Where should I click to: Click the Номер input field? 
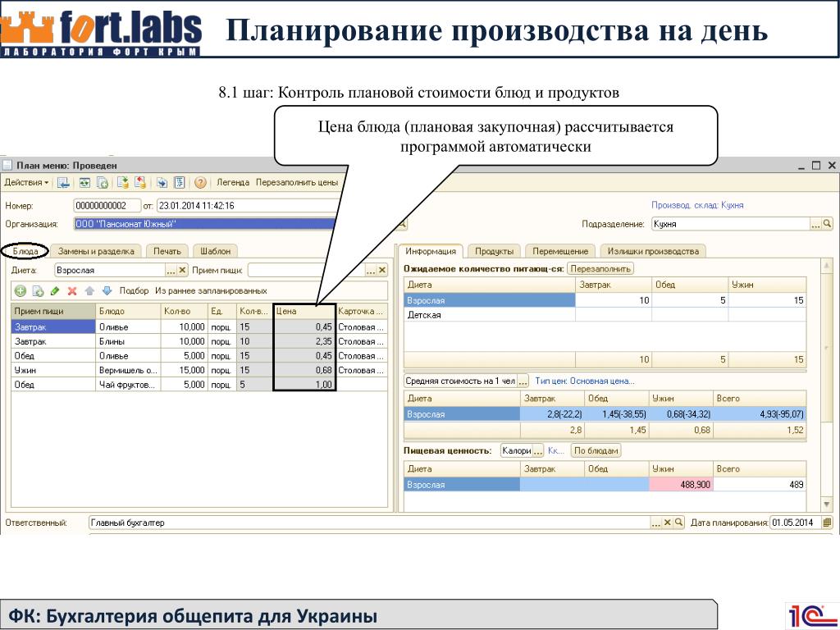[107, 206]
